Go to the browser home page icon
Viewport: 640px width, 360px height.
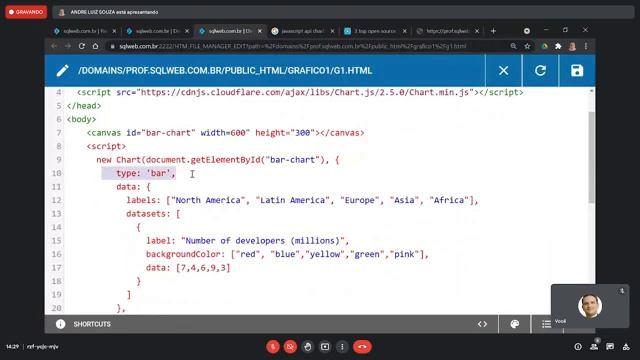pos(96,46)
